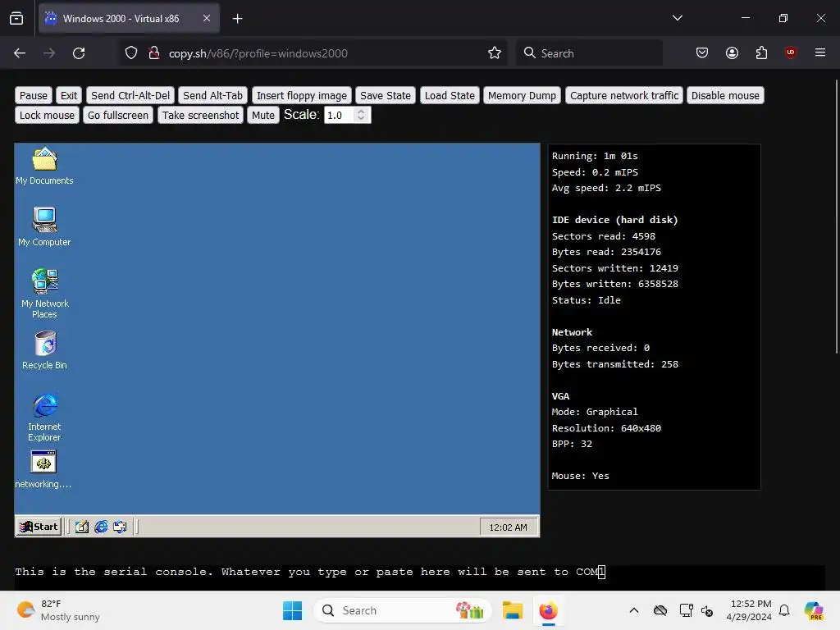Viewport: 840px width, 630px height.
Task: Start Capture network traffic
Action: 624,95
